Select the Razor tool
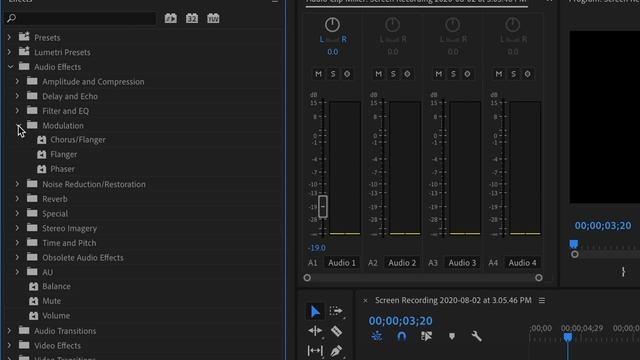 click(336, 331)
